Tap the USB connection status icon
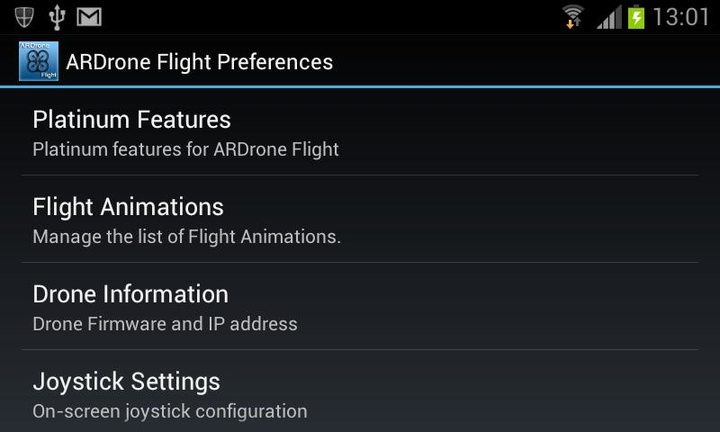720x432 pixels. [56, 17]
